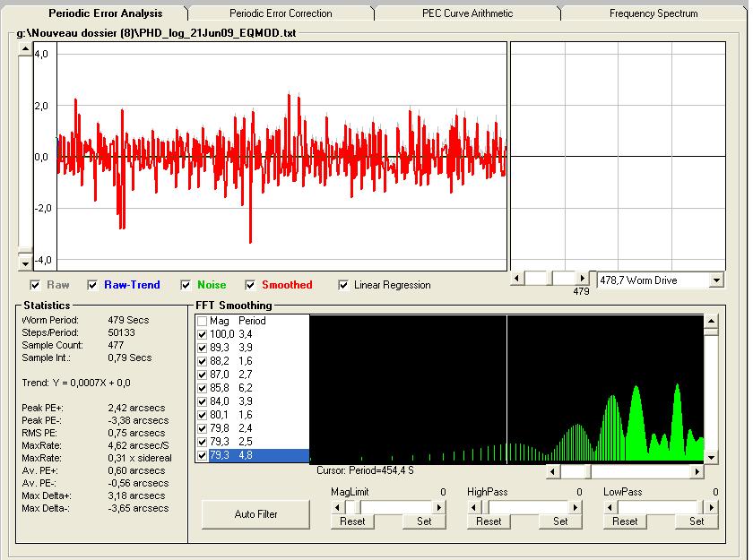753x560 pixels.
Task: Click the MagLimit slider track
Action: 388,507
